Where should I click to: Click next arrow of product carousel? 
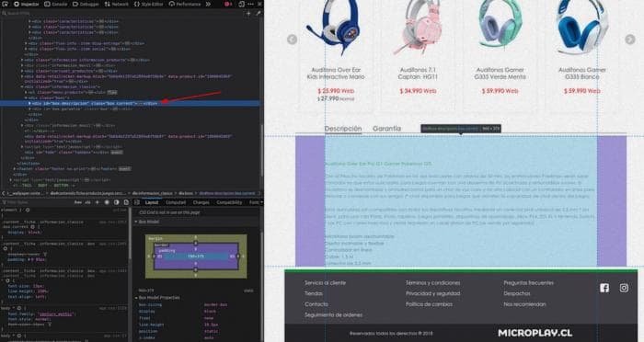[629, 39]
